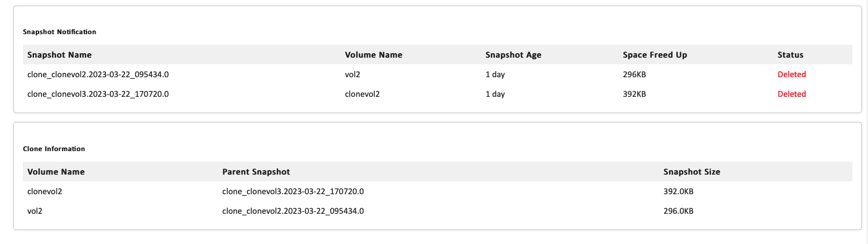The image size is (868, 244).
Task: Select the 296KB space freed value
Action: pos(634,74)
